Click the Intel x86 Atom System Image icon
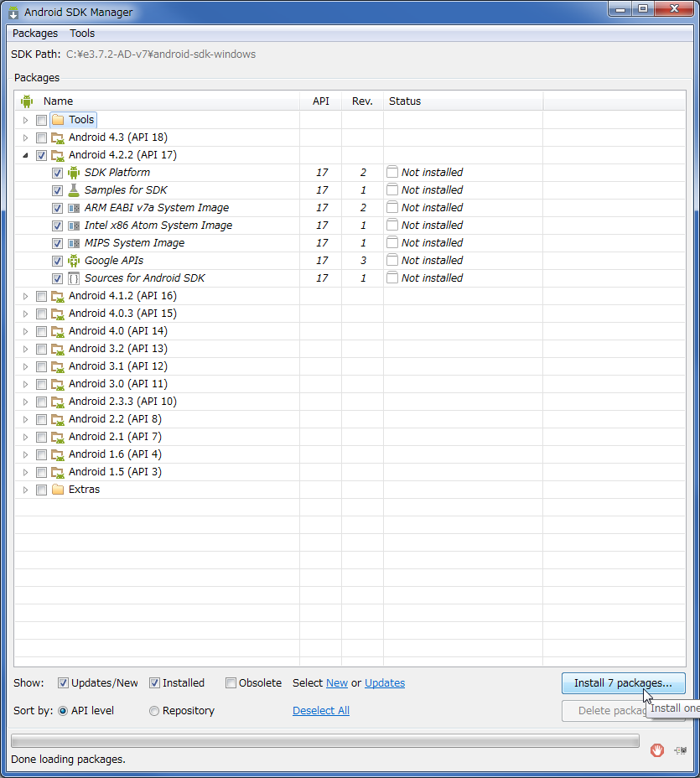The image size is (700, 778). coord(74,226)
